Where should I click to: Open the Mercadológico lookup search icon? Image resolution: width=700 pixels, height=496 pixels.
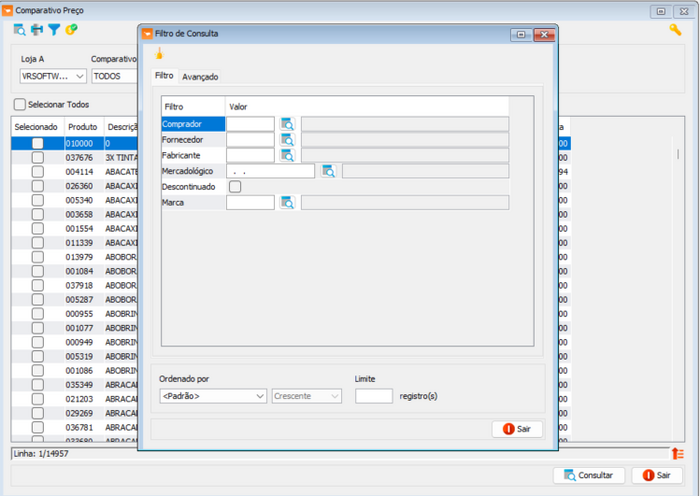tap(328, 171)
